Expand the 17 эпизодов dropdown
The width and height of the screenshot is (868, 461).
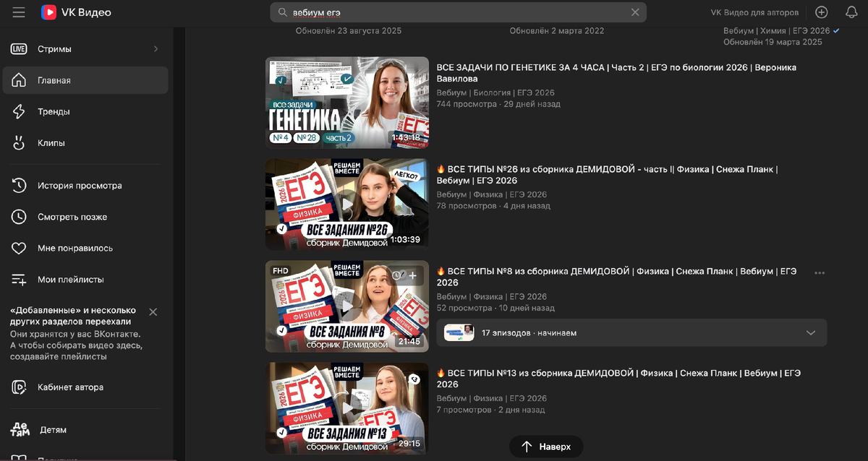(631, 332)
